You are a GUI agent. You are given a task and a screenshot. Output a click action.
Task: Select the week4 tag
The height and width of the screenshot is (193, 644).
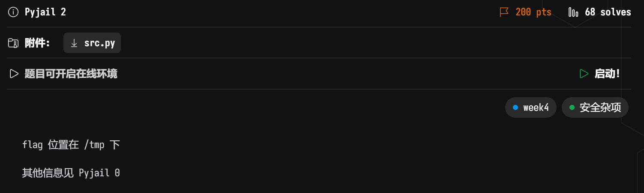click(x=536, y=107)
